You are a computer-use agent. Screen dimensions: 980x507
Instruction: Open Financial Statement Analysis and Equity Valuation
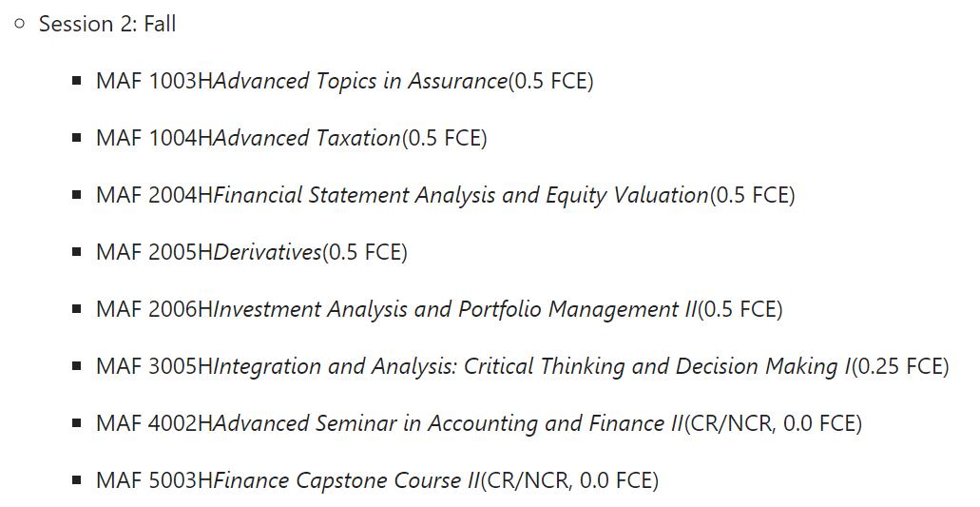pyautogui.click(x=461, y=195)
